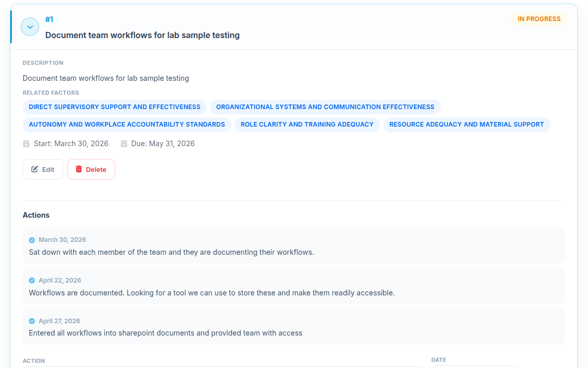Viewport: 588px width, 368px height.
Task: Click the 'Due: May 31, 2026' text
Action: (163, 144)
